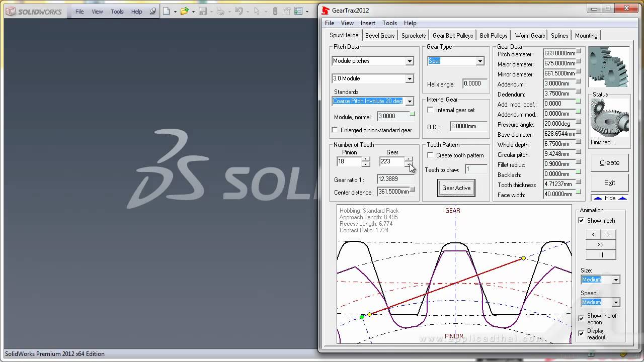Click the indicator beside Addendum field
The width and height of the screenshot is (644, 362).
579,81
